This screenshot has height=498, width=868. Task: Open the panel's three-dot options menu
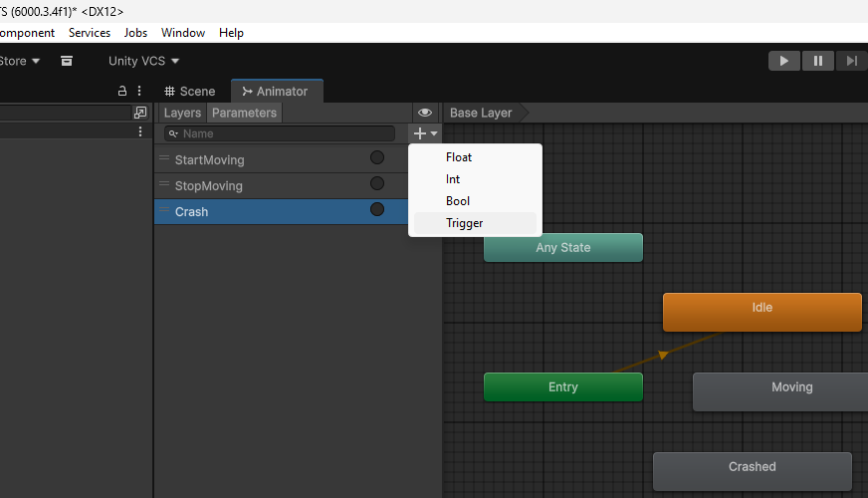pos(139,91)
